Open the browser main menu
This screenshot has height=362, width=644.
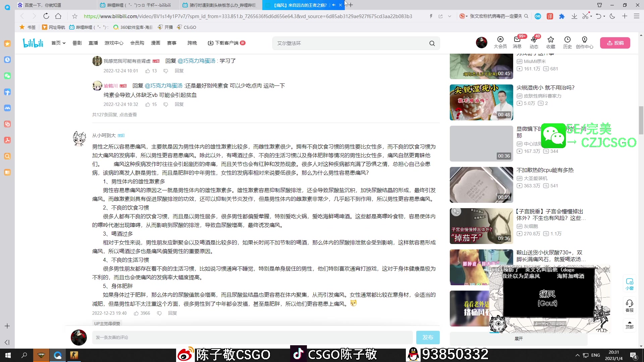point(636,16)
